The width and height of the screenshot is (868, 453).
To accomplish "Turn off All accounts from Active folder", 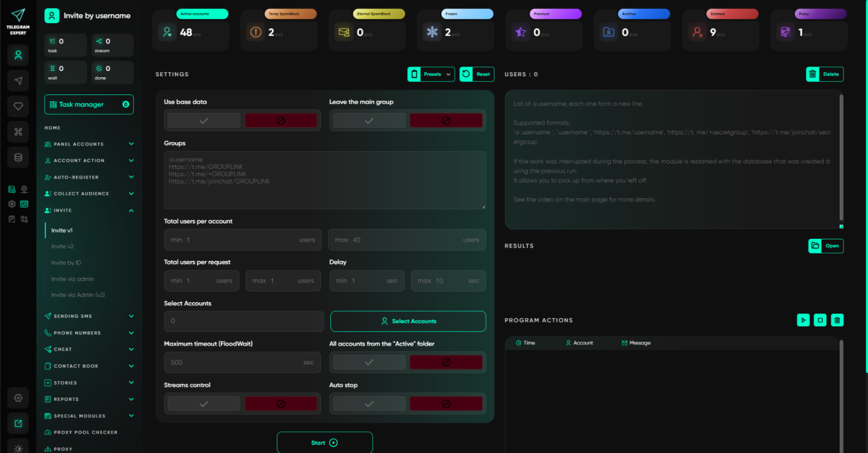I will click(446, 362).
